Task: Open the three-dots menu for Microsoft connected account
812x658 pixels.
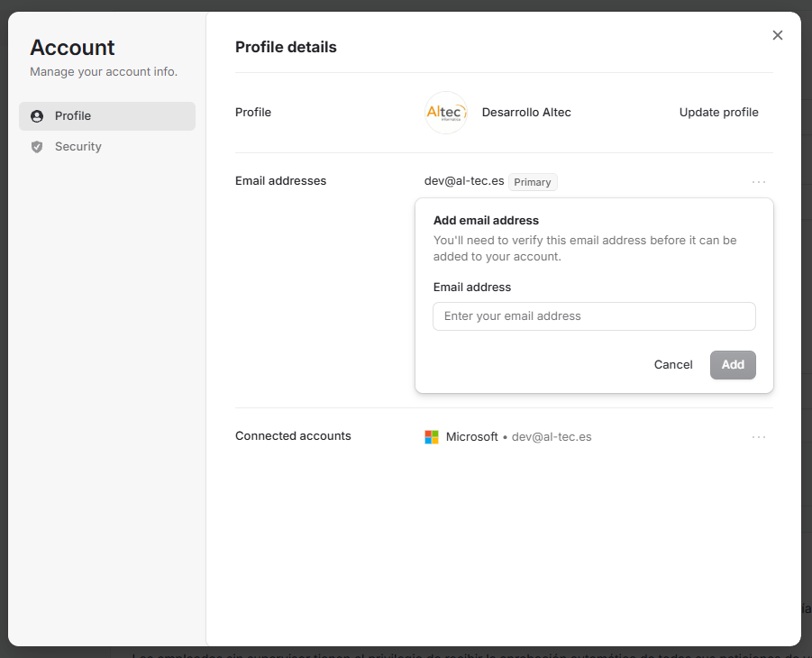Action: (x=759, y=437)
